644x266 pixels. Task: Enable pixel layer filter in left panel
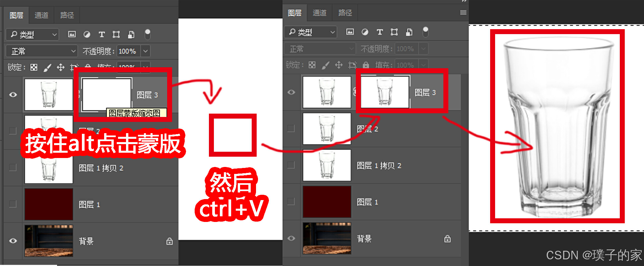[72, 34]
